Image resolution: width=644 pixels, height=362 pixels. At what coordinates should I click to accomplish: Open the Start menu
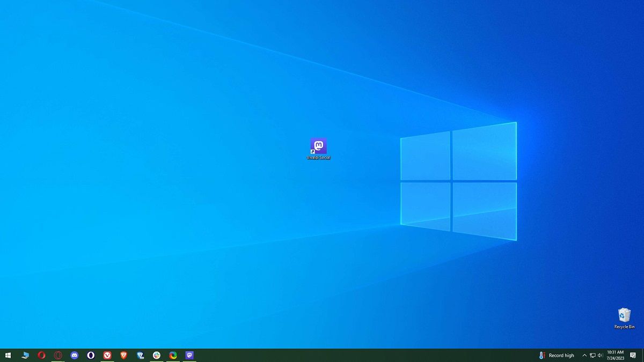click(8, 354)
